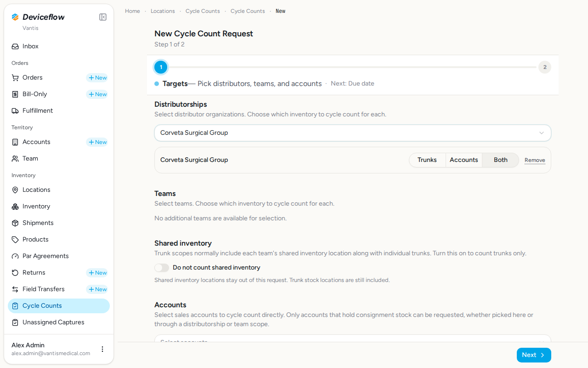Click the Bill-Only receipt icon
Image resolution: width=588 pixels, height=368 pixels.
[x=15, y=94]
